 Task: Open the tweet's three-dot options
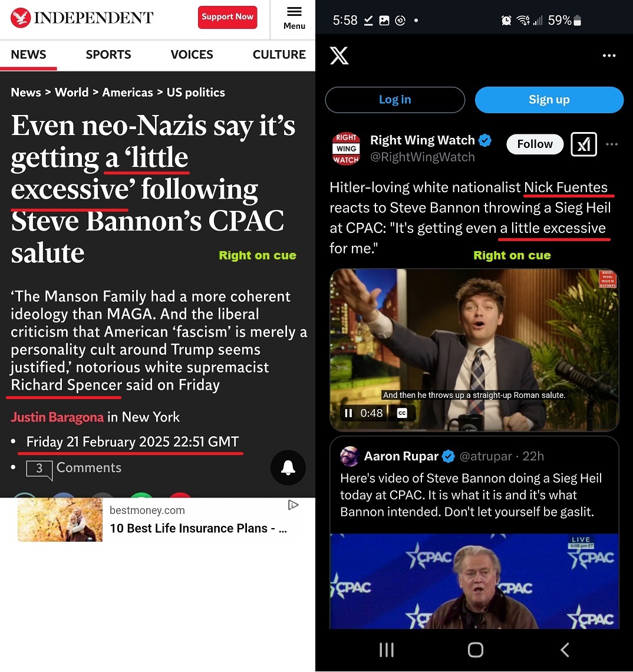coord(612,144)
